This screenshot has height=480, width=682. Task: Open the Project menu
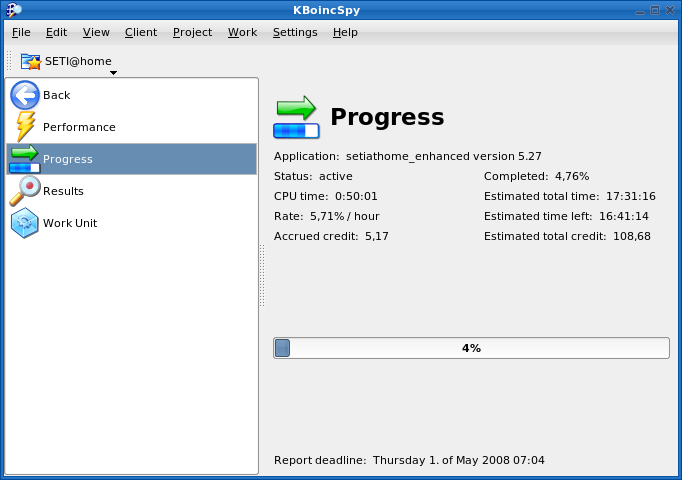coord(192,32)
